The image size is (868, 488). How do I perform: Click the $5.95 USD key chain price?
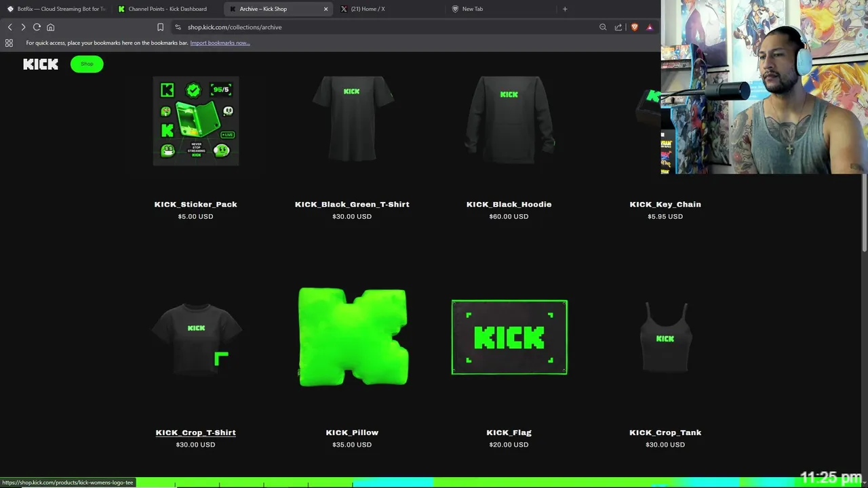click(665, 217)
